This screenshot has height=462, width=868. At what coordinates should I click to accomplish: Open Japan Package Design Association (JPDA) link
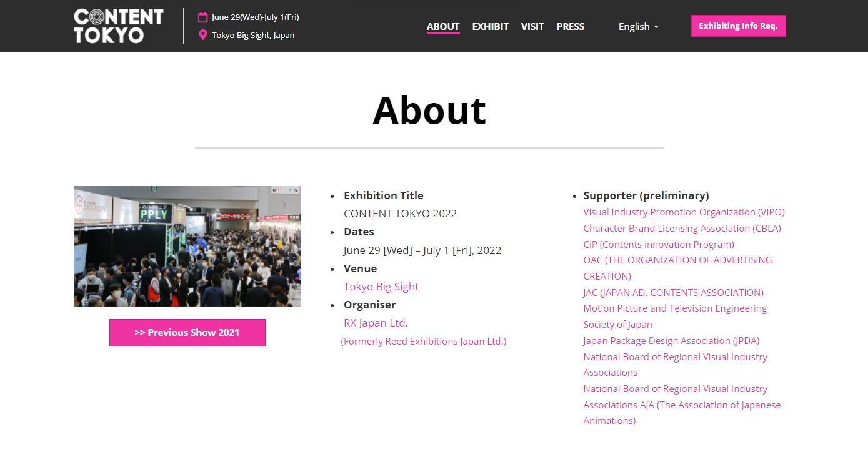(x=671, y=341)
